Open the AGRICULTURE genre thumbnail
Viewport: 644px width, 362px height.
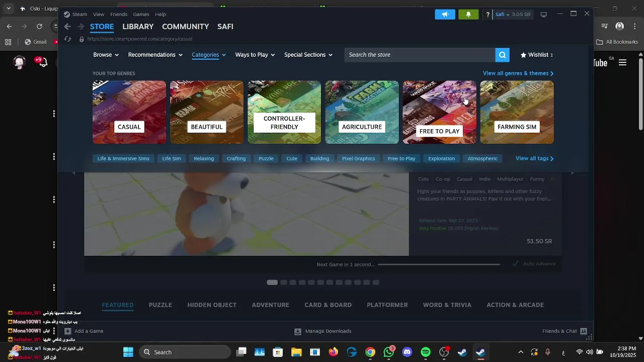click(362, 112)
